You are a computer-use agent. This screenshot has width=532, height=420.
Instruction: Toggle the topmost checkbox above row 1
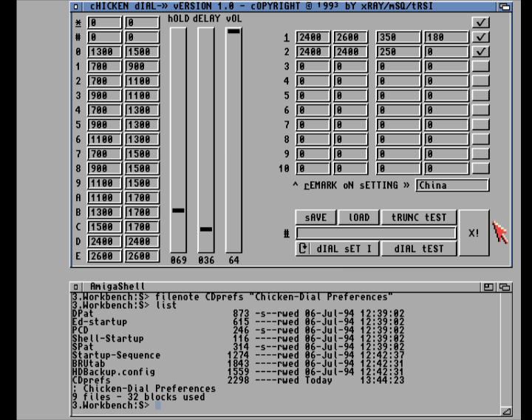[481, 22]
